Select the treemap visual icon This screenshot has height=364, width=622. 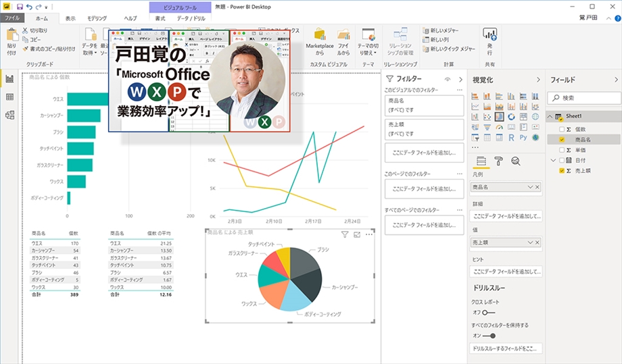(523, 117)
